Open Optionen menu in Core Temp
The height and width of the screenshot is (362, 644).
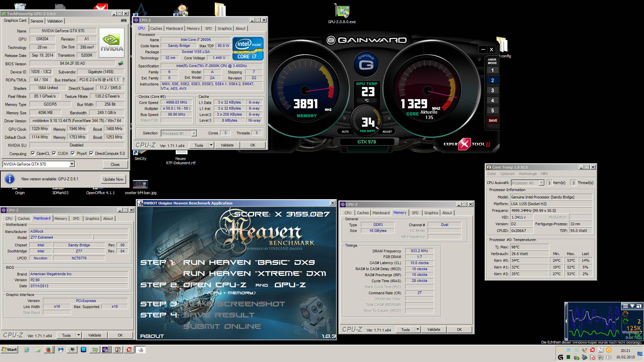[x=507, y=174]
